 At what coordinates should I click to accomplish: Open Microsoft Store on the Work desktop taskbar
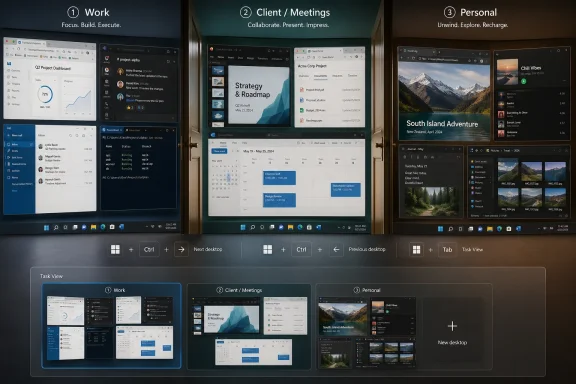coord(112,227)
